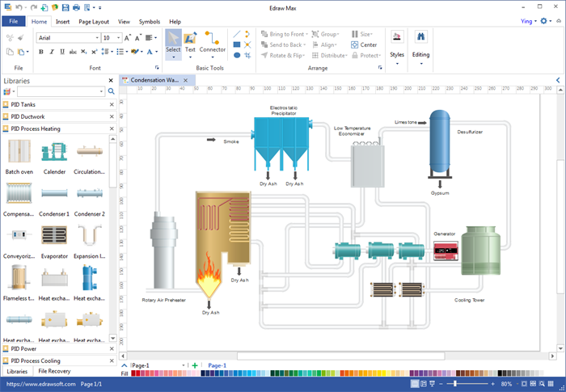Image resolution: width=566 pixels, height=392 pixels.
Task: Switch to the File Recovery tab
Action: coord(54,371)
